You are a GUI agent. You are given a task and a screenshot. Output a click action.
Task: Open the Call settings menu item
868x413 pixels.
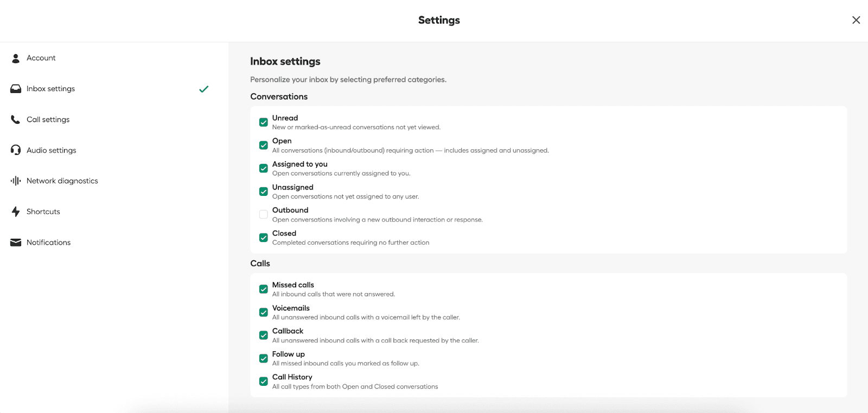pos(48,119)
